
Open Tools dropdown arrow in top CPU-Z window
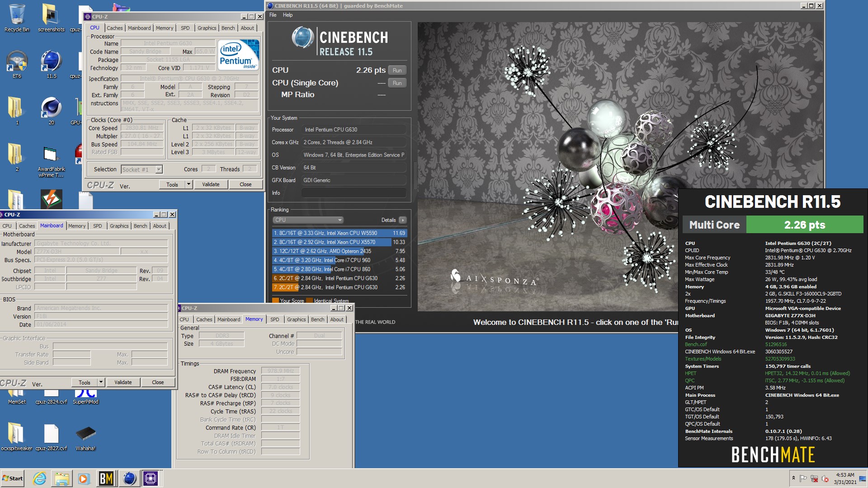(189, 184)
